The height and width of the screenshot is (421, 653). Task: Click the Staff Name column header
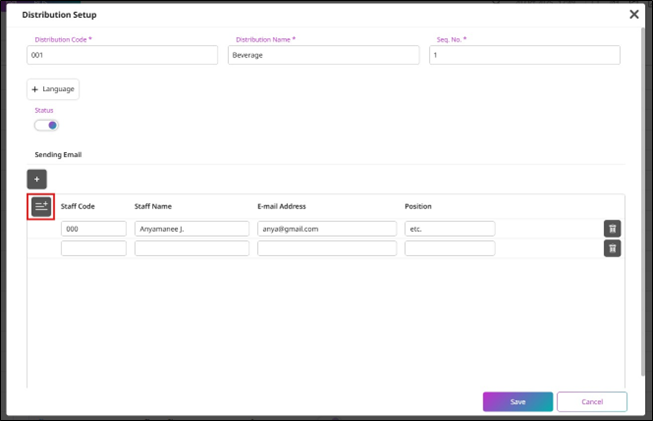point(153,206)
